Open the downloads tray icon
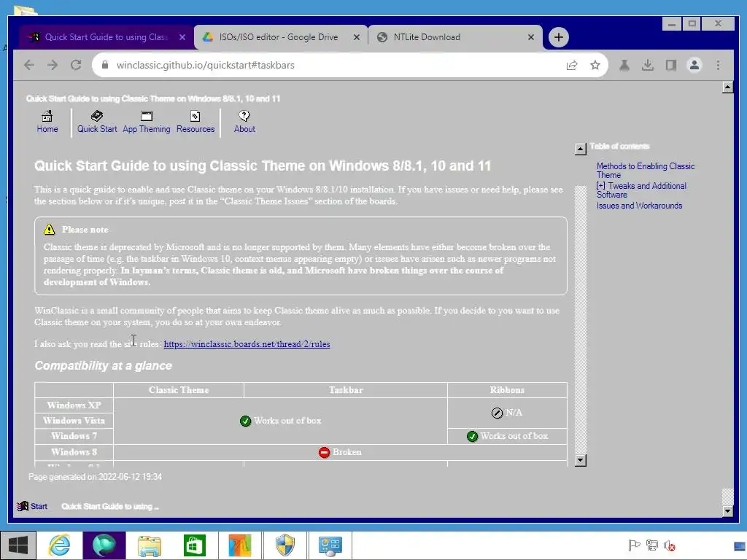747x560 pixels. click(648, 65)
